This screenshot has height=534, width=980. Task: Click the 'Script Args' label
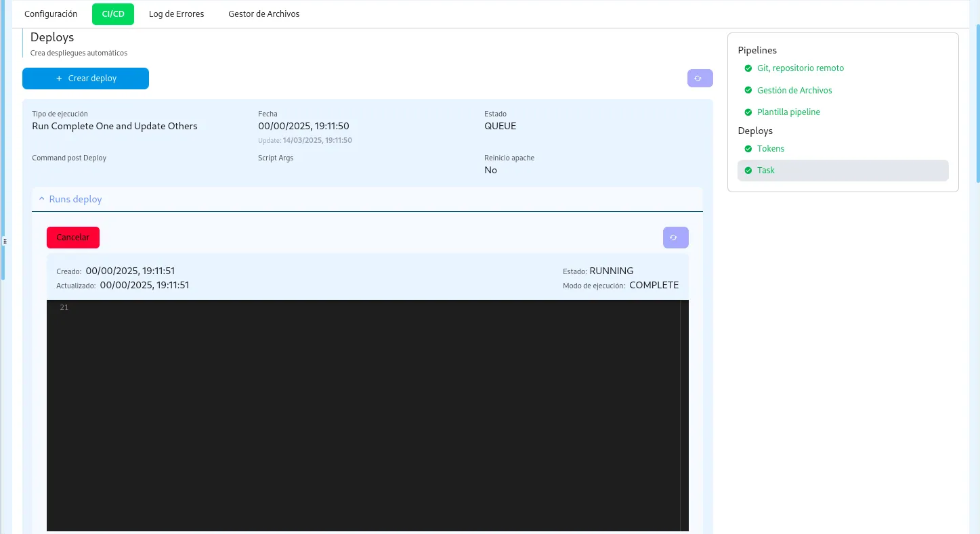276,158
